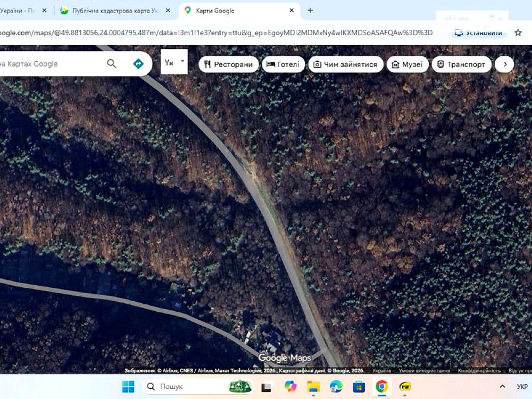This screenshot has height=399, width=532.
Task: Open File Explorer from the taskbar
Action: coord(313,387)
